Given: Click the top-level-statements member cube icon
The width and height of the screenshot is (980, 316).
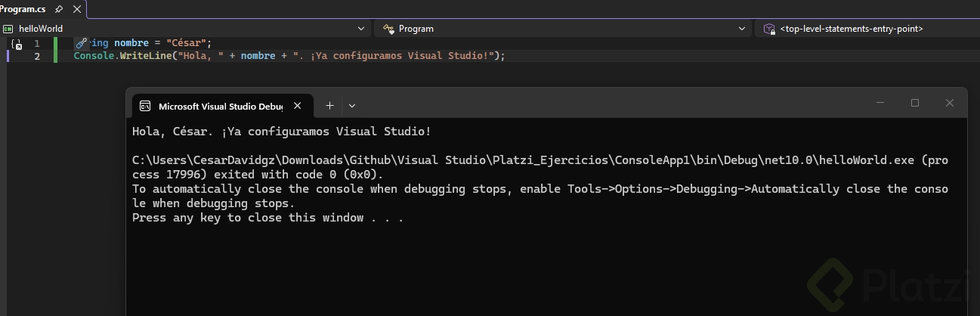Looking at the screenshot, I should (x=769, y=29).
